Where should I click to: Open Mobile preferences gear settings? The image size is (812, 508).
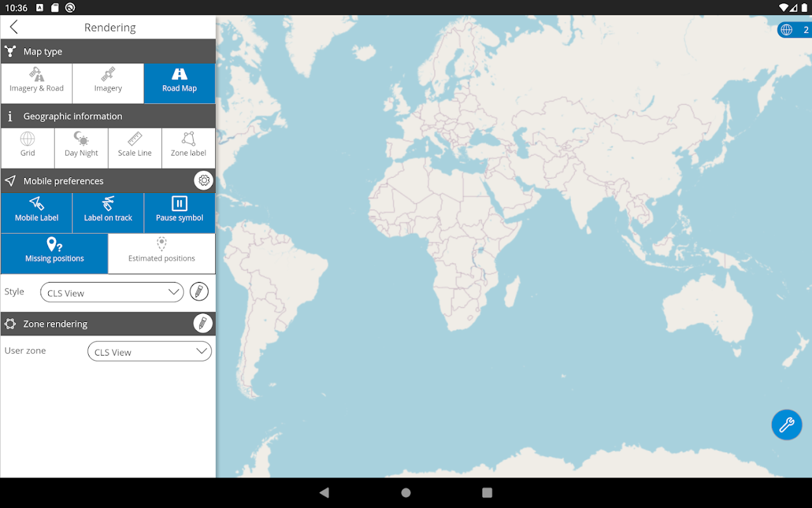tap(204, 180)
